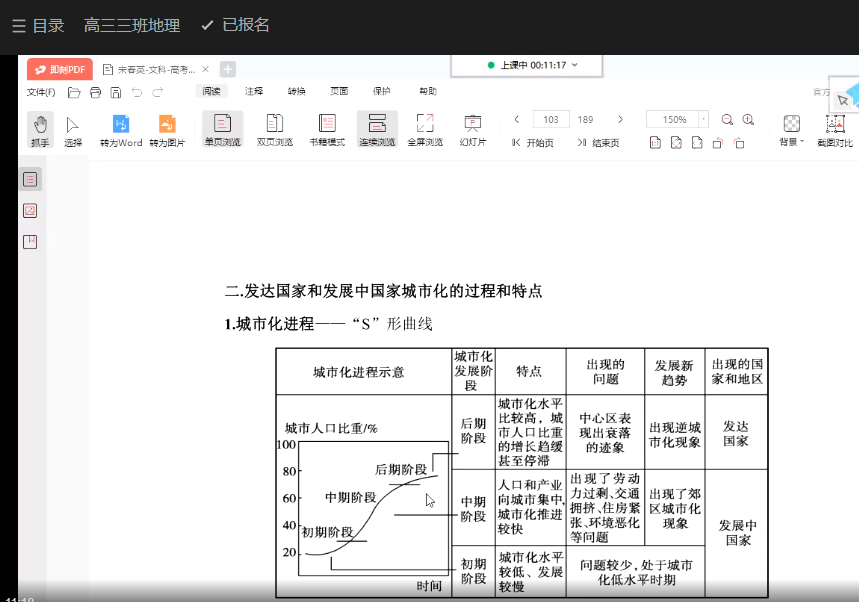The height and width of the screenshot is (602, 859).
Task: Expand the 上课中 class timer dropdown
Action: point(574,65)
